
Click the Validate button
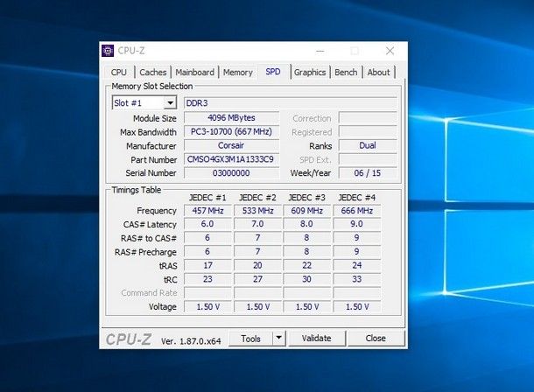click(x=316, y=339)
